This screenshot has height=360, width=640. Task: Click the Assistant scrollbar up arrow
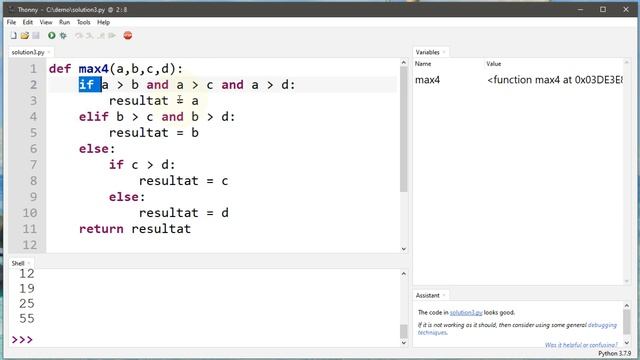tap(627, 305)
